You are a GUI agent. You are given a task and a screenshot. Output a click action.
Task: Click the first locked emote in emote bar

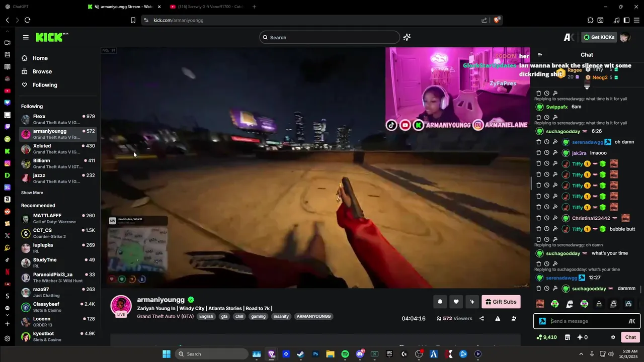[599, 304]
